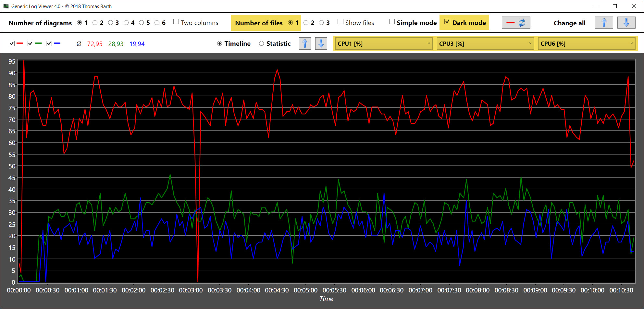This screenshot has height=309, width=644.
Task: Open the CPU1 [%] dropdown
Action: (384, 43)
